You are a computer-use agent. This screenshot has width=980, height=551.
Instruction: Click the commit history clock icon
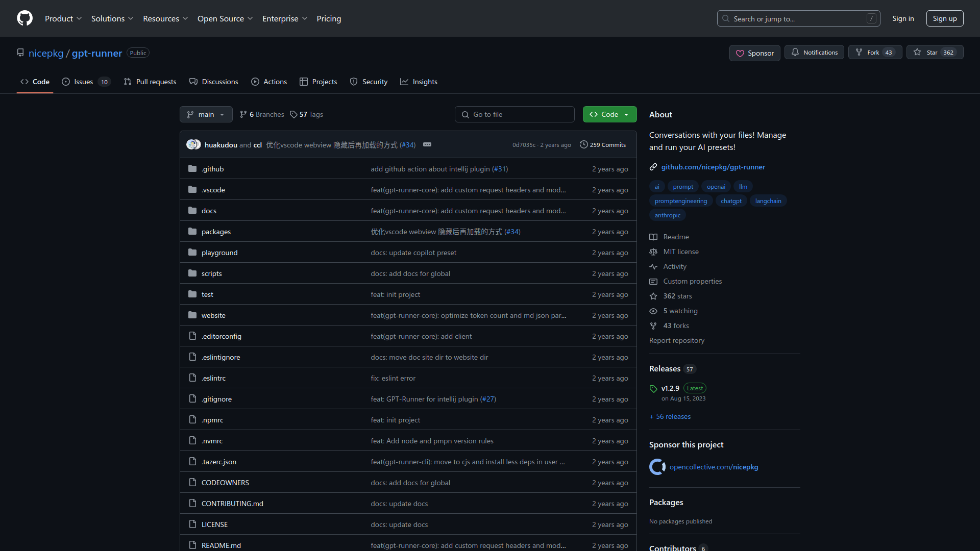coord(583,145)
